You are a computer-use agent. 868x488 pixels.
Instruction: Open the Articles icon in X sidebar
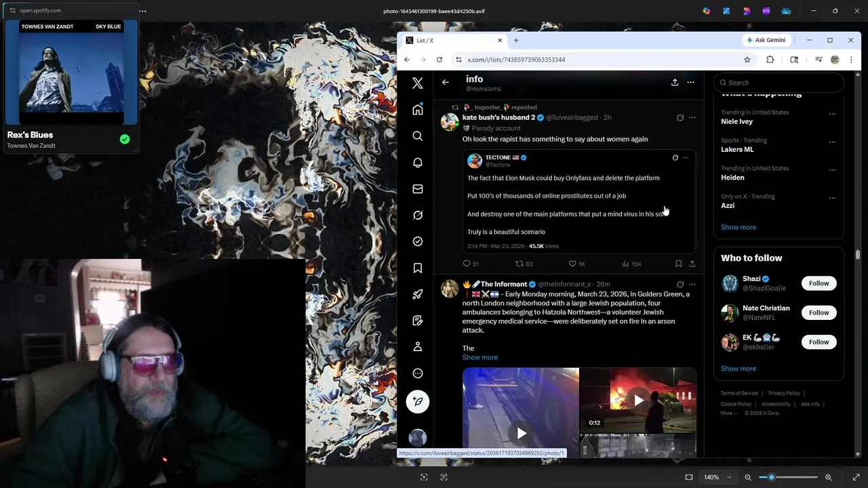pyautogui.click(x=418, y=321)
